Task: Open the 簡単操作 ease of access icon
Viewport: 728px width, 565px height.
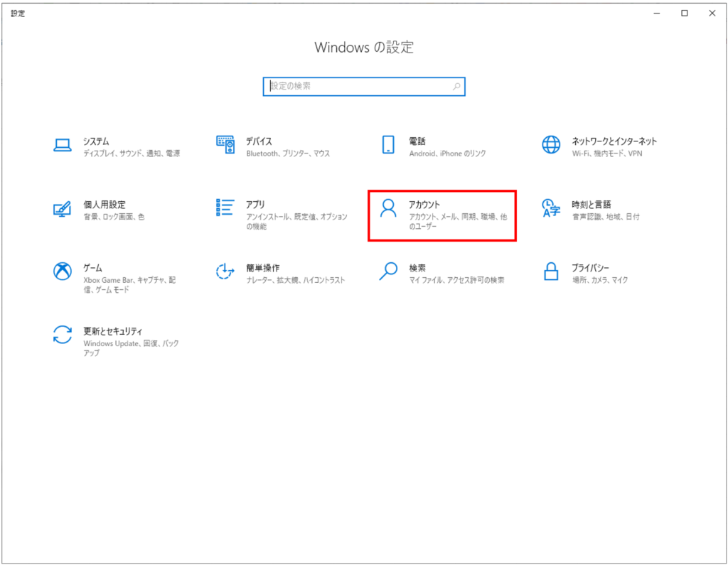Action: 225,271
